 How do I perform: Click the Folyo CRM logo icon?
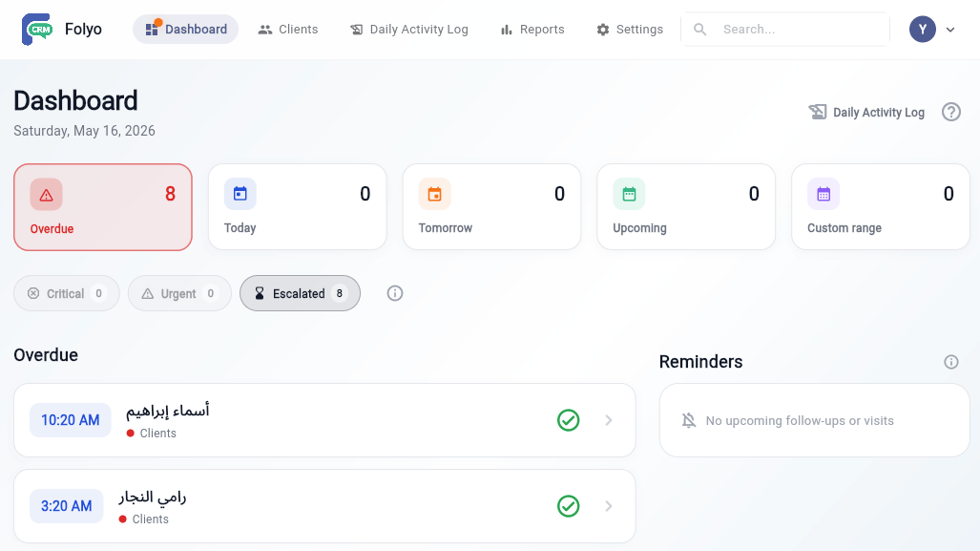coord(37,30)
